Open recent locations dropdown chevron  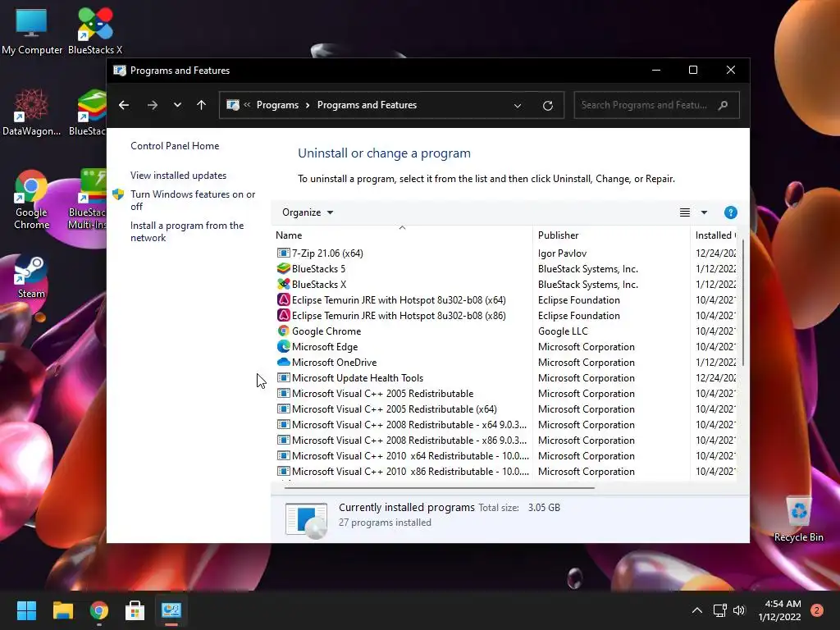tap(177, 105)
